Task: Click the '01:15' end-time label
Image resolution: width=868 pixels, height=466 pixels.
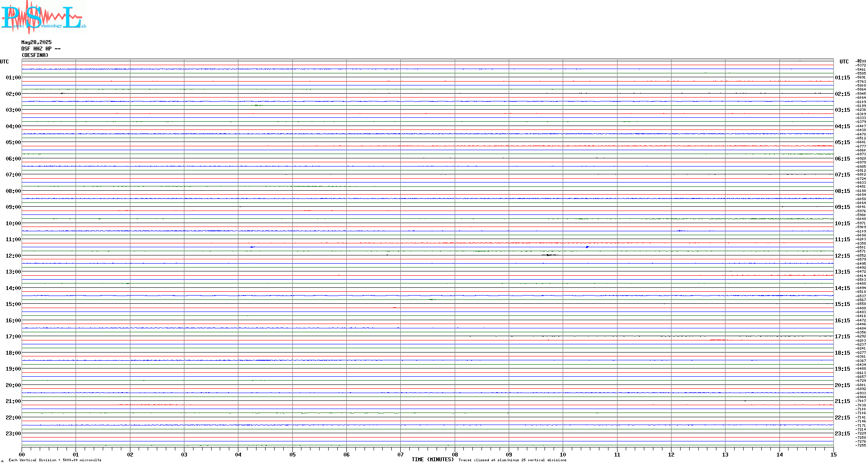Action: pos(843,78)
